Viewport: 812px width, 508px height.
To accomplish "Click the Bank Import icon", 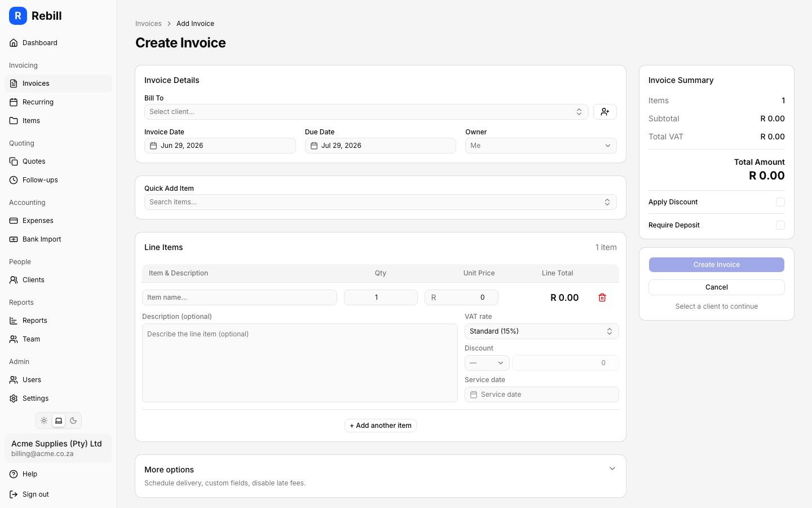I will pos(14,239).
